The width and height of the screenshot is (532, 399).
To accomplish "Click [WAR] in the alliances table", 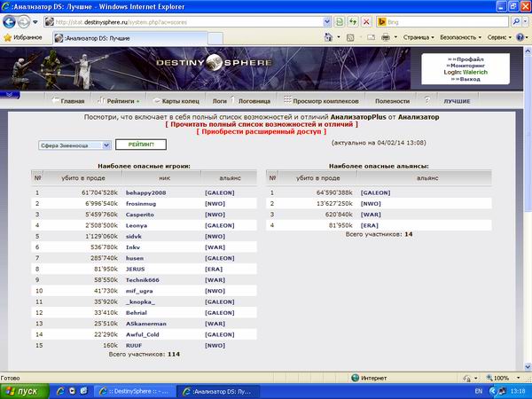I will (371, 215).
